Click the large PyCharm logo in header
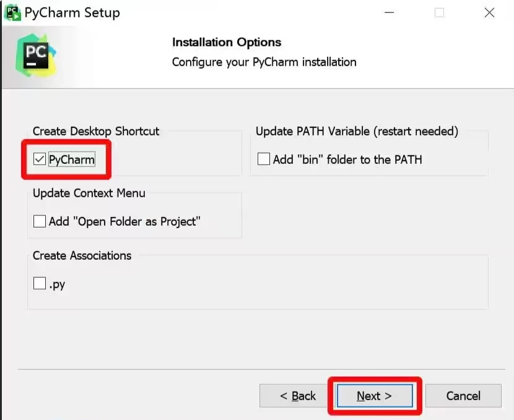This screenshot has height=420, width=514. [35, 55]
